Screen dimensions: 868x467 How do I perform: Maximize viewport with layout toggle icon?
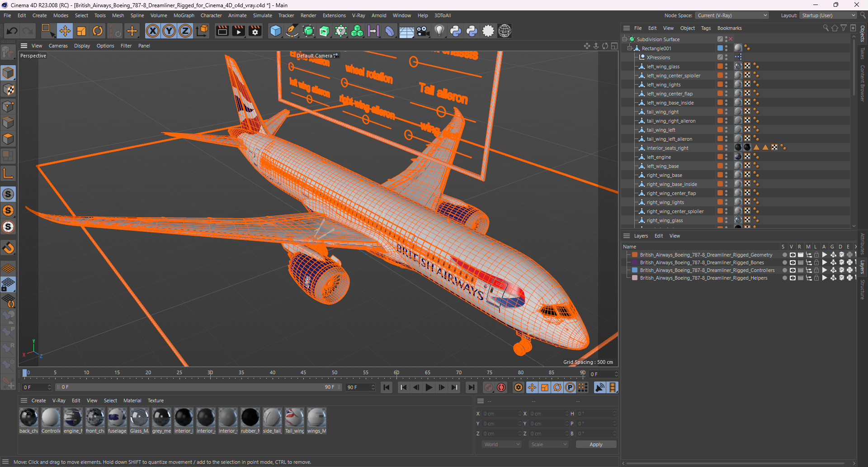coord(614,46)
